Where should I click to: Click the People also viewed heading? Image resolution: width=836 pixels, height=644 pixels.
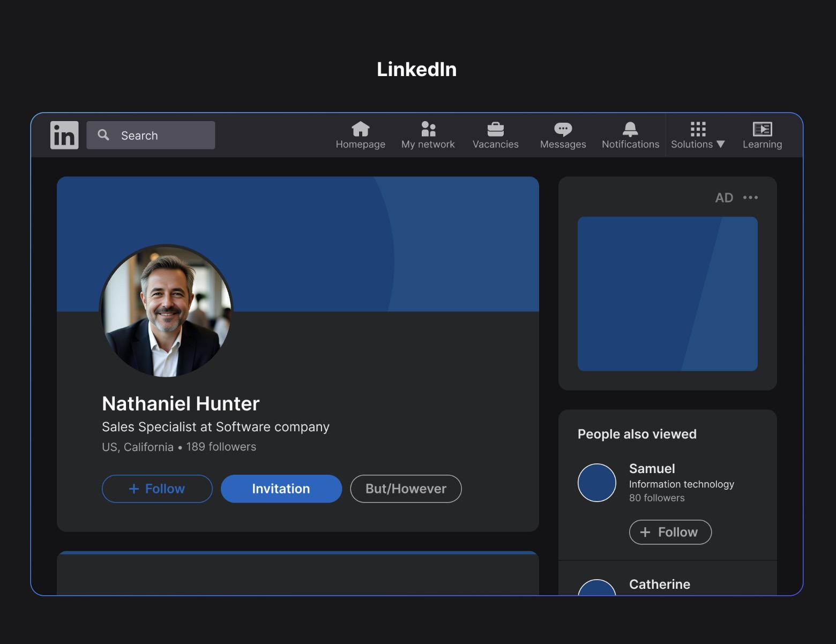637,434
